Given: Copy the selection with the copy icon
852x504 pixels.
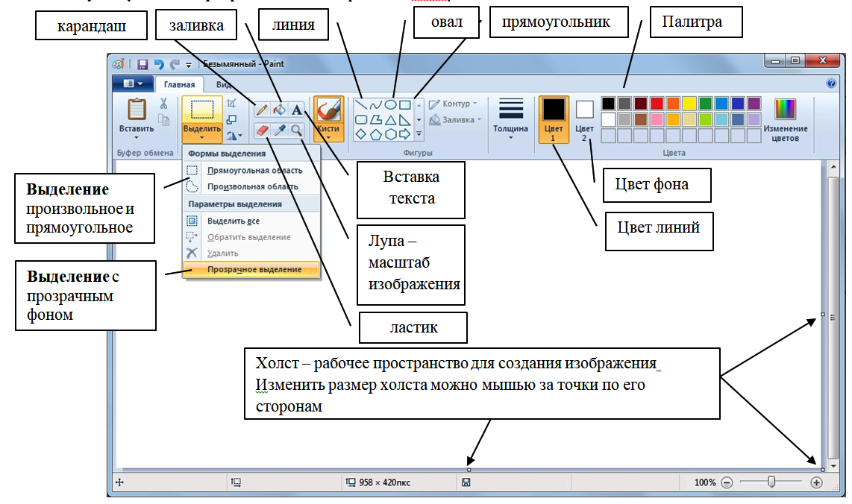Looking at the screenshot, I should coord(163,119).
